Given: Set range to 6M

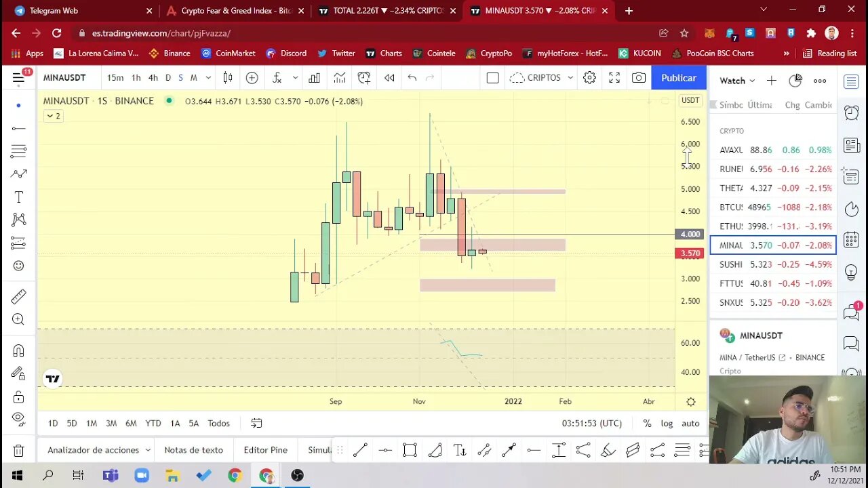Looking at the screenshot, I should [131, 423].
